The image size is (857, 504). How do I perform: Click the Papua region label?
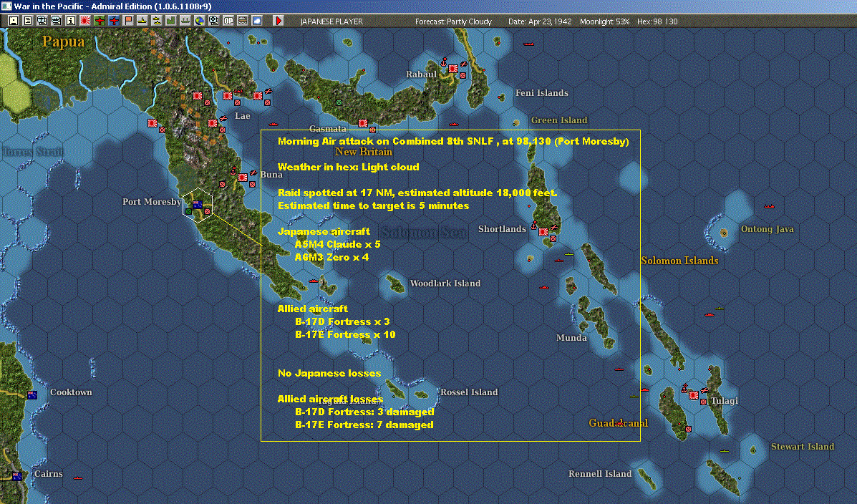pos(64,42)
